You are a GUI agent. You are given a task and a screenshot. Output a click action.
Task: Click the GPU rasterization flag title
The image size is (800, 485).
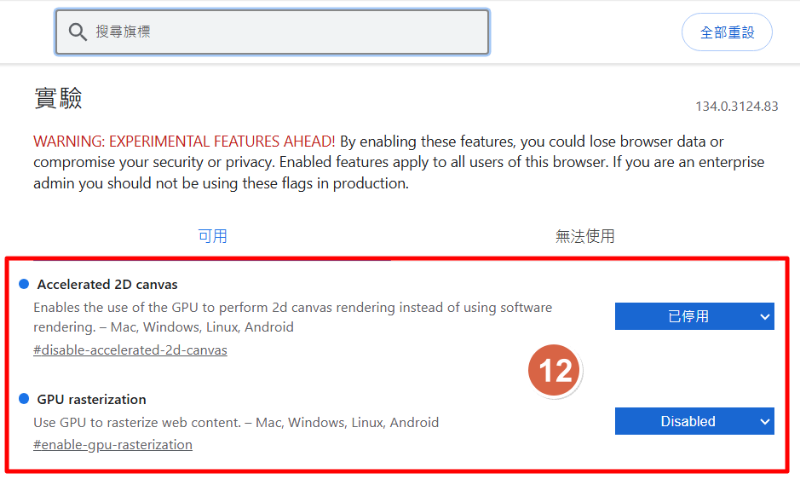click(x=91, y=399)
